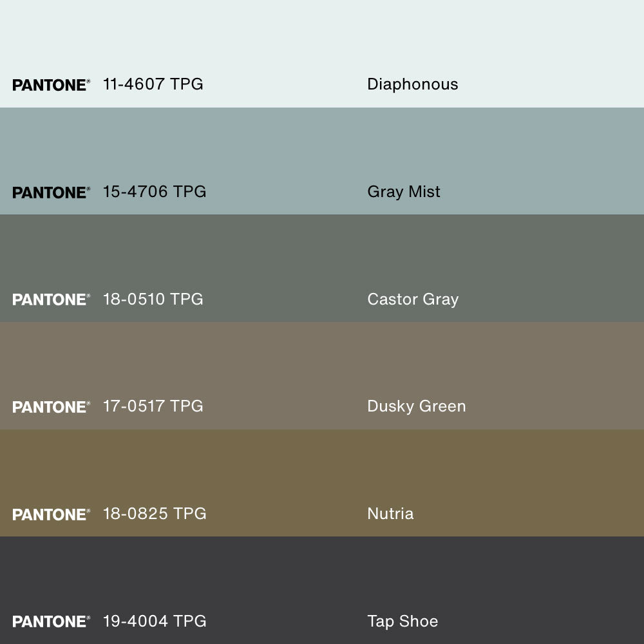Screen dimensions: 644x644
Task: Click the Diaphonous pale swatch band
Action: tap(322, 39)
